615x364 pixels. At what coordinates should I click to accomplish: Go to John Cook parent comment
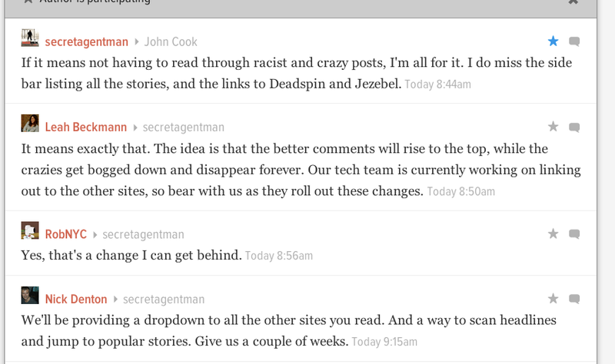(x=171, y=41)
